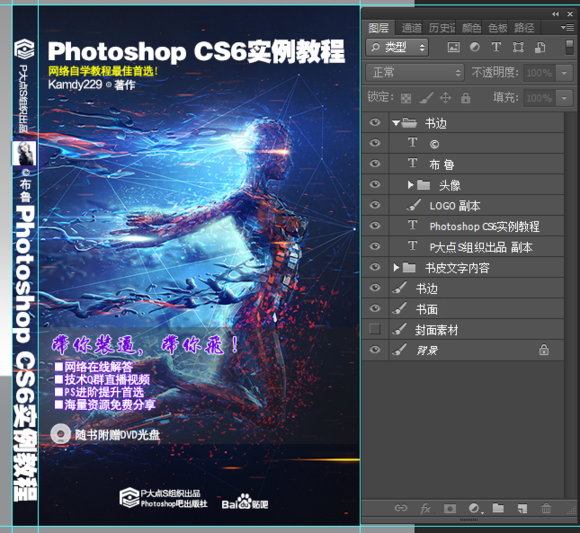Click the thumbnail of 书面 layer

pyautogui.click(x=399, y=308)
